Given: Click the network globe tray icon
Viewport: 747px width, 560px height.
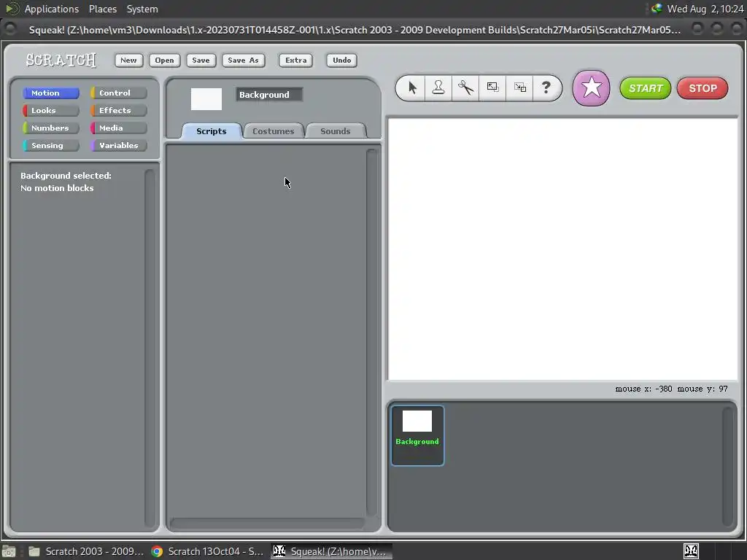Looking at the screenshot, I should pyautogui.click(x=657, y=9).
